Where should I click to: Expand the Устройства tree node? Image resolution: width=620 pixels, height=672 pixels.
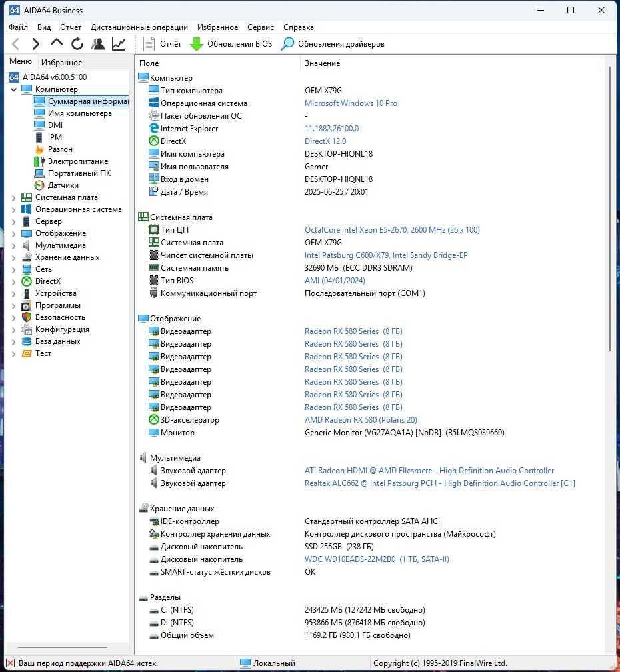tap(14, 293)
